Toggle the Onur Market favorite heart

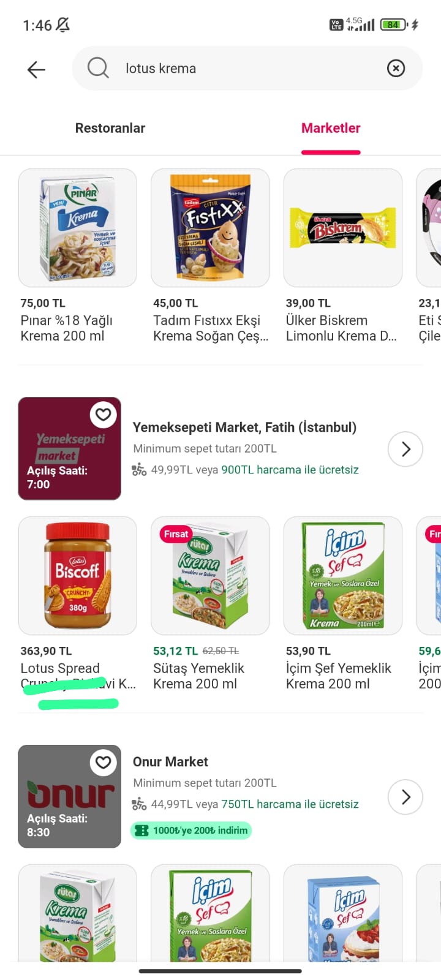pyautogui.click(x=104, y=763)
